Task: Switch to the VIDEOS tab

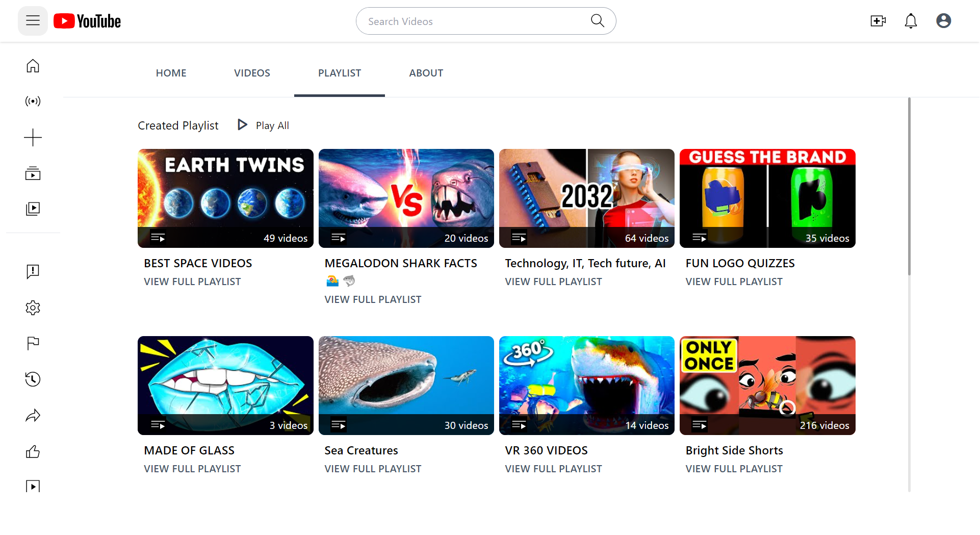Action: 252,73
